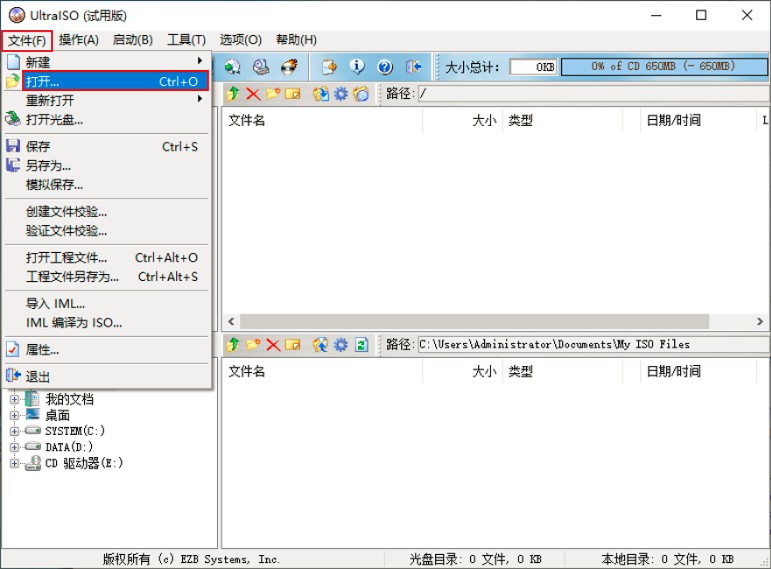Click the local path input field
Viewport: 771px width, 569px height.
(x=590, y=344)
